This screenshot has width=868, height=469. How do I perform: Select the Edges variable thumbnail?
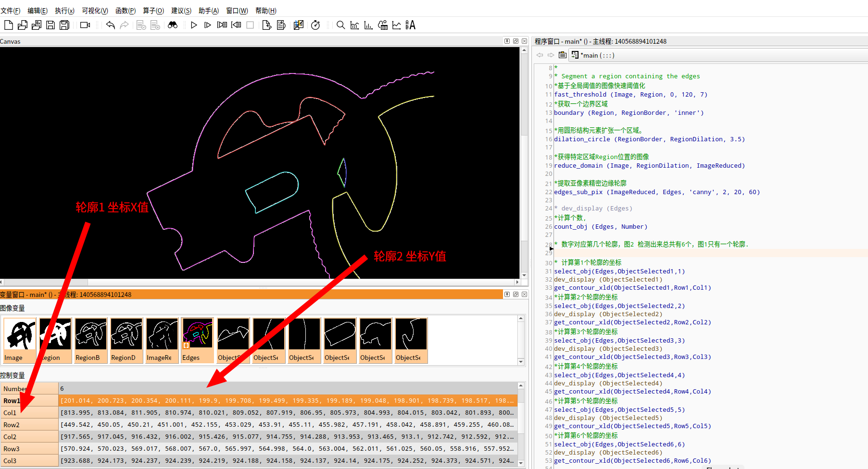coord(198,340)
